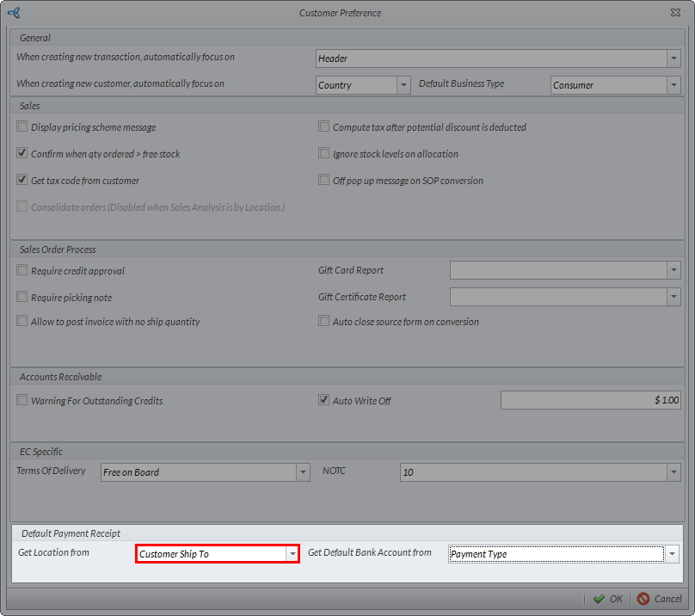The image size is (695, 616).
Task: Open new customer focus dropdown showing Country
Action: (x=403, y=85)
